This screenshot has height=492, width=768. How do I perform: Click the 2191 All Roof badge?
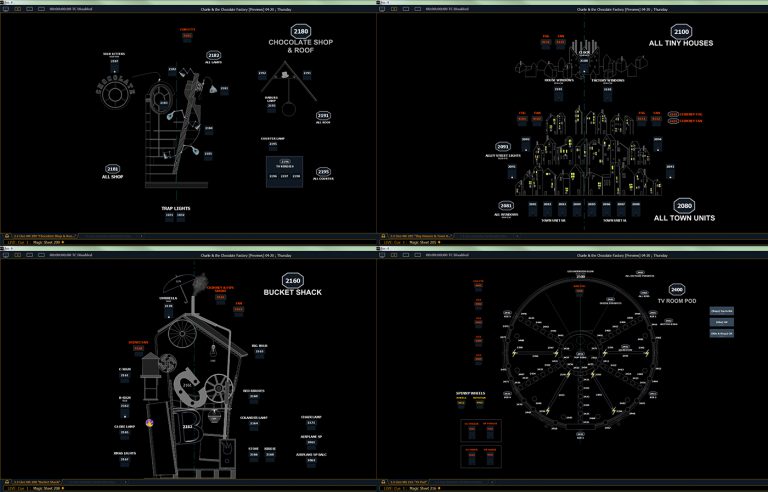pos(323,116)
